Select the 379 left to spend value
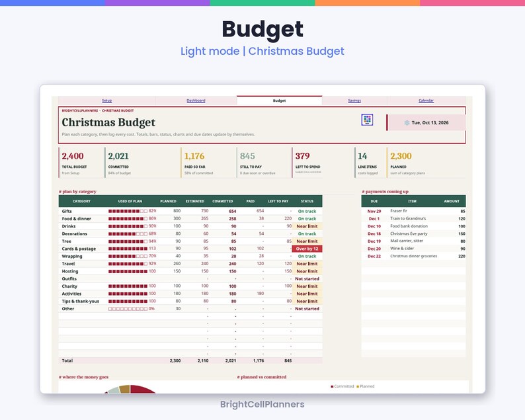This screenshot has width=525, height=420. point(302,156)
